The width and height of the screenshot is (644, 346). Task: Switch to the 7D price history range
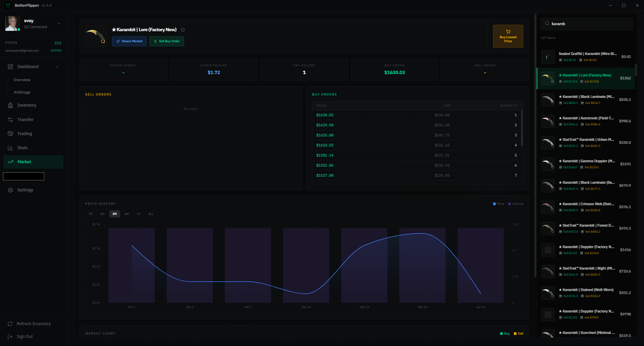[x=90, y=214]
